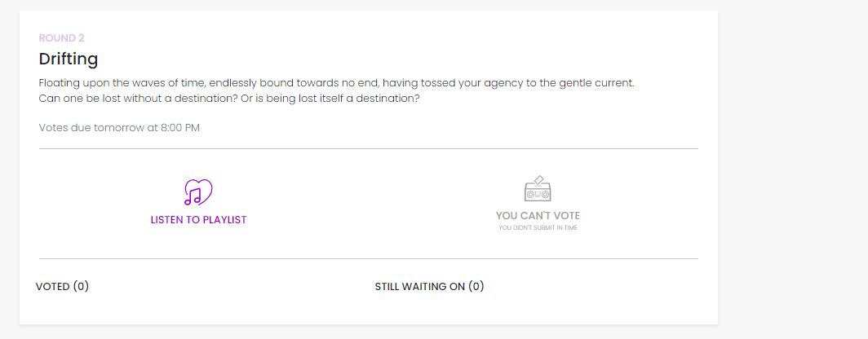This screenshot has height=339, width=868.
Task: Click the word 'PLAYLIST' in purple label
Action: 224,219
